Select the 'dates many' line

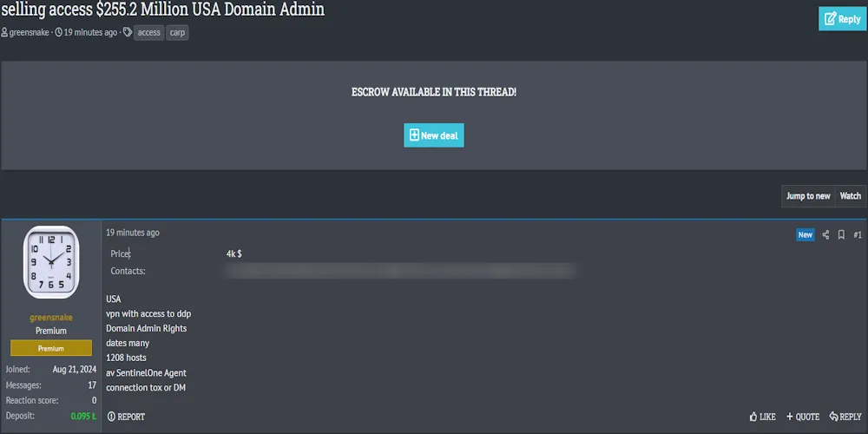[128, 343]
